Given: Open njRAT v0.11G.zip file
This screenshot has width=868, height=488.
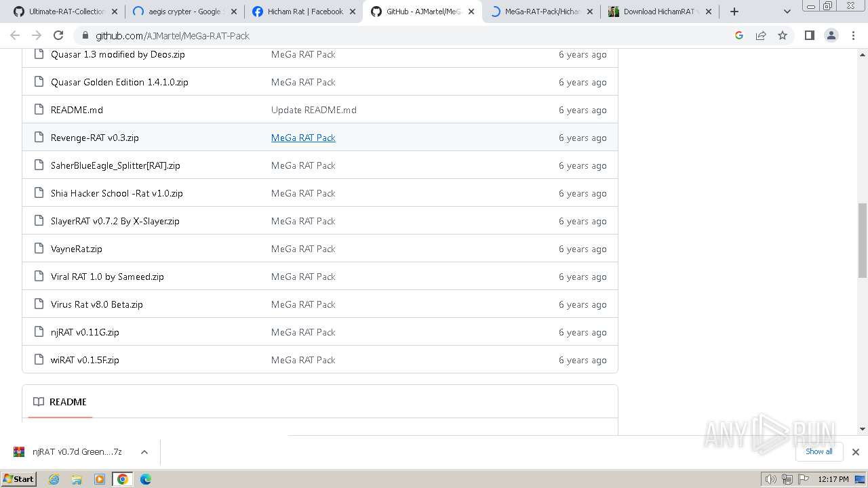Looking at the screenshot, I should click(x=85, y=332).
